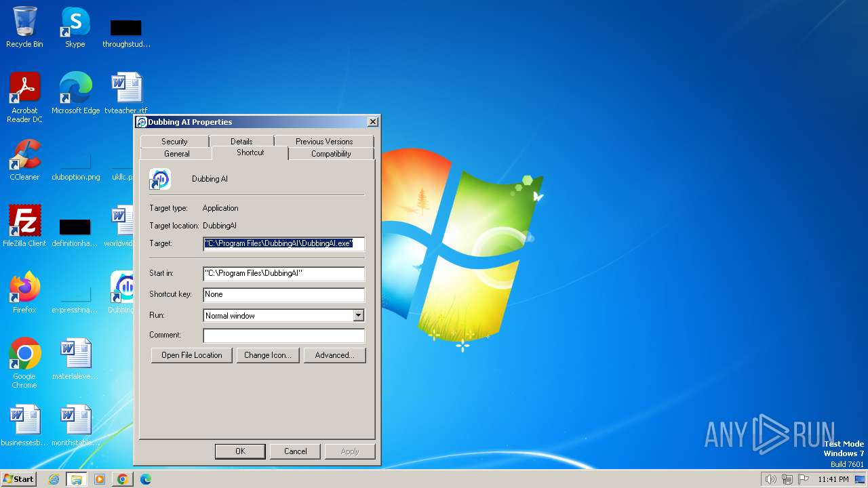The height and width of the screenshot is (488, 868).
Task: Launch Skype from the desktop
Action: point(75,27)
